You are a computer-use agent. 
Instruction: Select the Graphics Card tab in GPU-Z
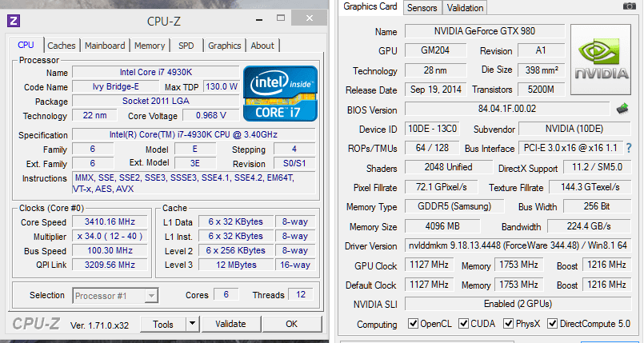point(370,7)
